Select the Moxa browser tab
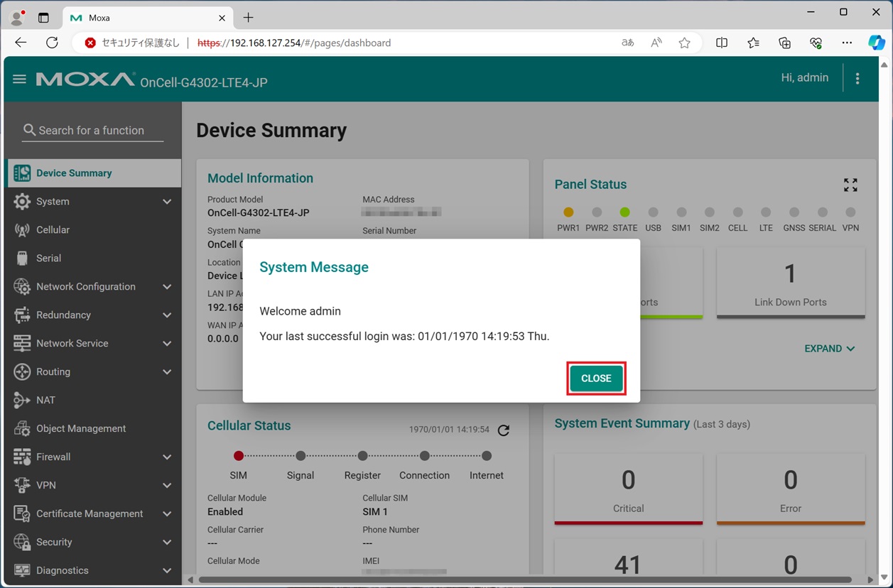The width and height of the screenshot is (893, 588). [148, 18]
